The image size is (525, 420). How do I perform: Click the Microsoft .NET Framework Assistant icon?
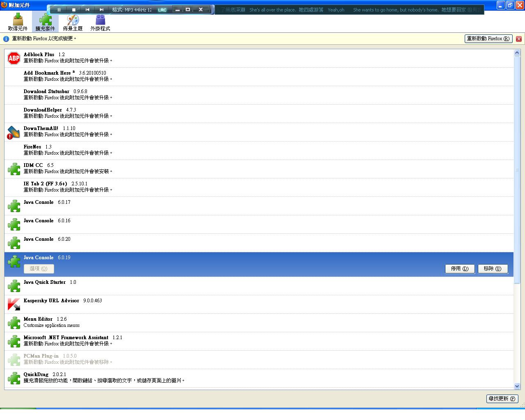(14, 341)
